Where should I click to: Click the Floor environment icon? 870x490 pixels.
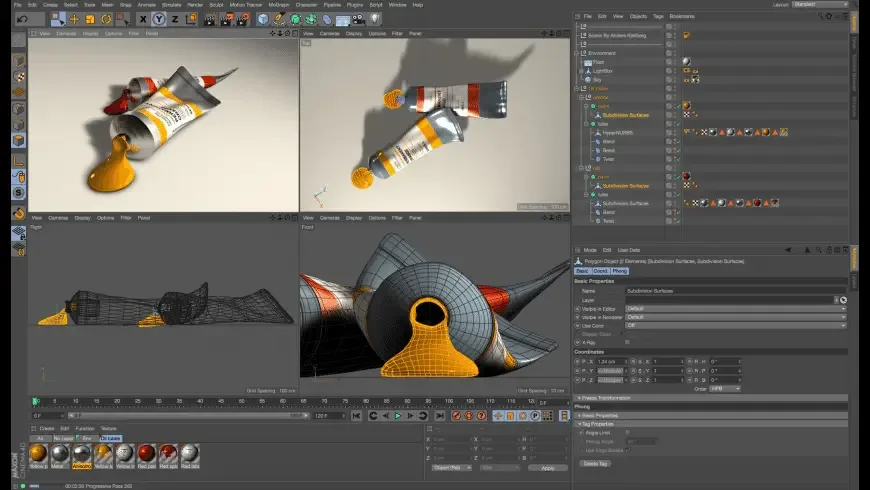[x=343, y=19]
